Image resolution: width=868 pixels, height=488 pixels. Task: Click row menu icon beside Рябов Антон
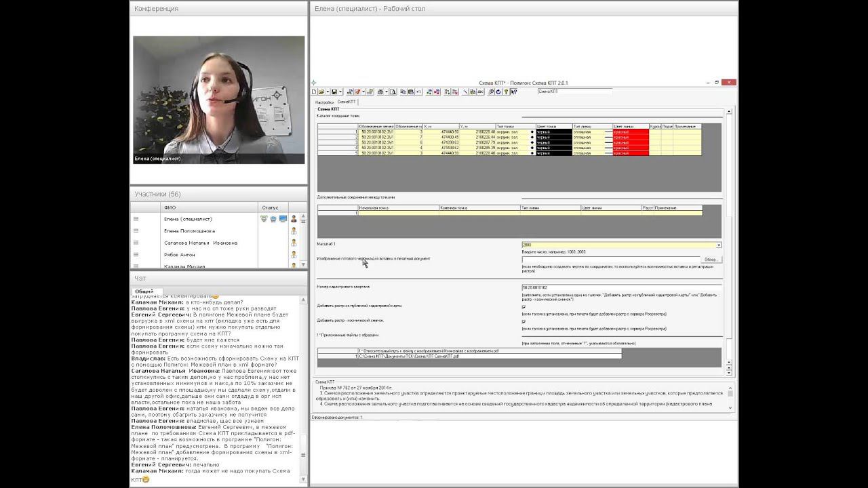point(136,255)
